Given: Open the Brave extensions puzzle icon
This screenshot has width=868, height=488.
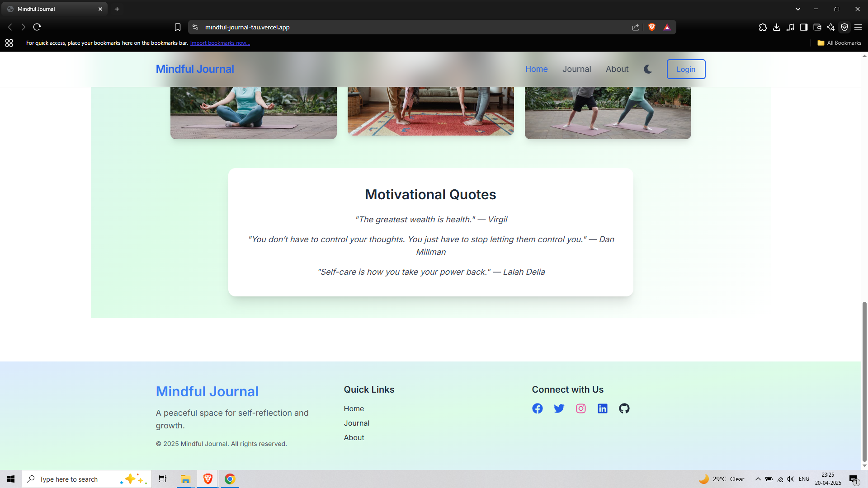Looking at the screenshot, I should click(763, 27).
